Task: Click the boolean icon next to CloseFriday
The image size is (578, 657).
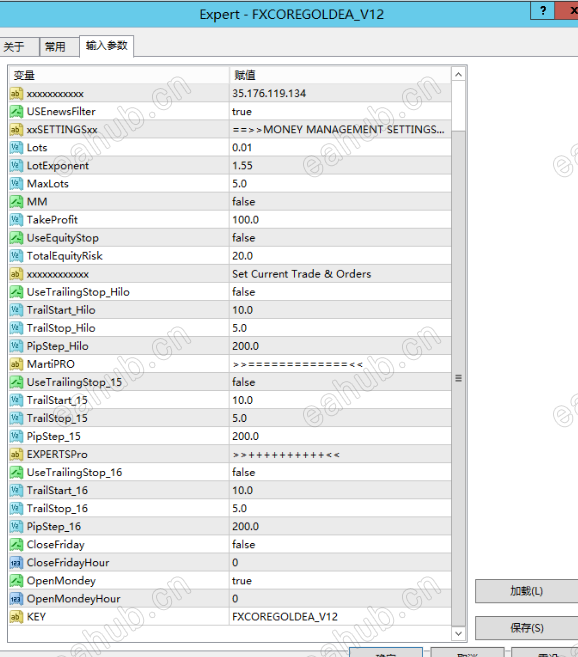Action: (x=16, y=544)
